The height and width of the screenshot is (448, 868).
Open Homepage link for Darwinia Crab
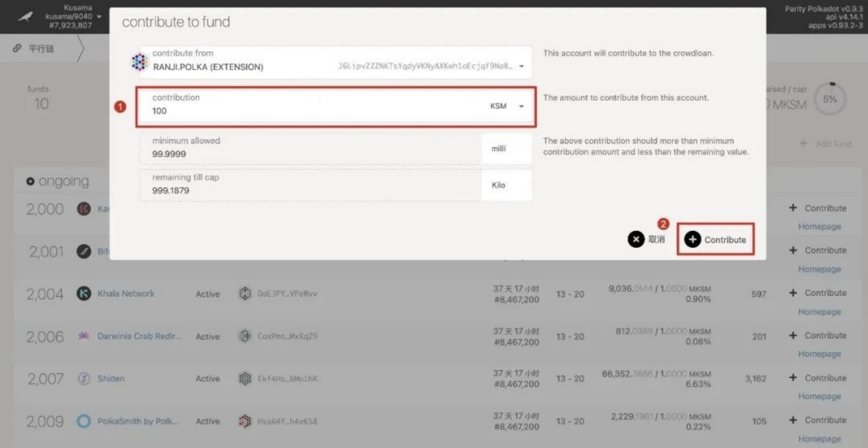pos(820,354)
